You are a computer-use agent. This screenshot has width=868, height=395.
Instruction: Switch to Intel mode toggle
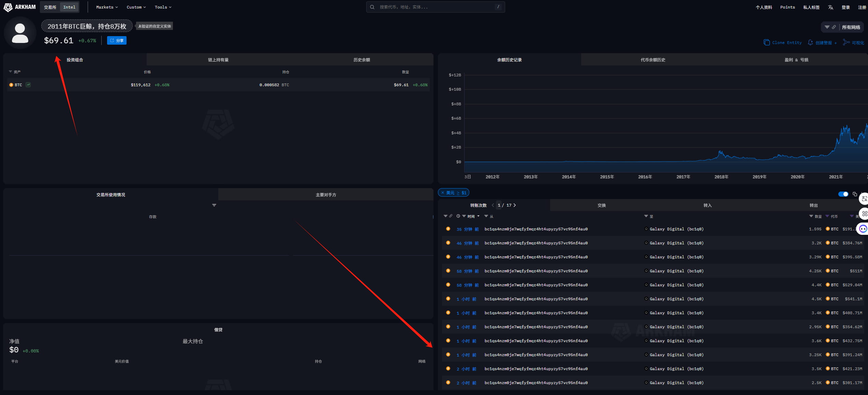click(69, 7)
